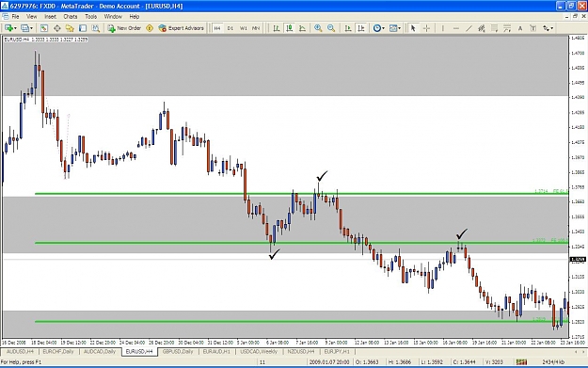
Task: Click the 'C: 1.3644' status value
Action: point(464,362)
